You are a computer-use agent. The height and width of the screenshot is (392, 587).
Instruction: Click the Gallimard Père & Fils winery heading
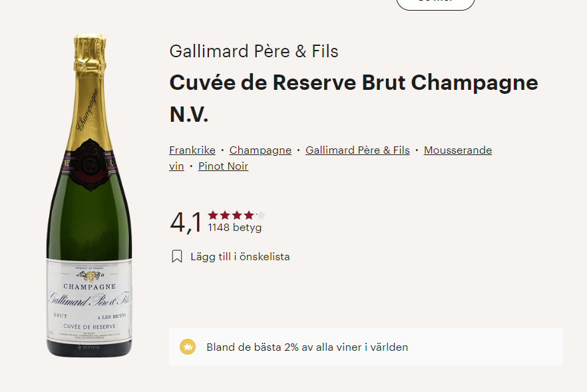pos(254,51)
